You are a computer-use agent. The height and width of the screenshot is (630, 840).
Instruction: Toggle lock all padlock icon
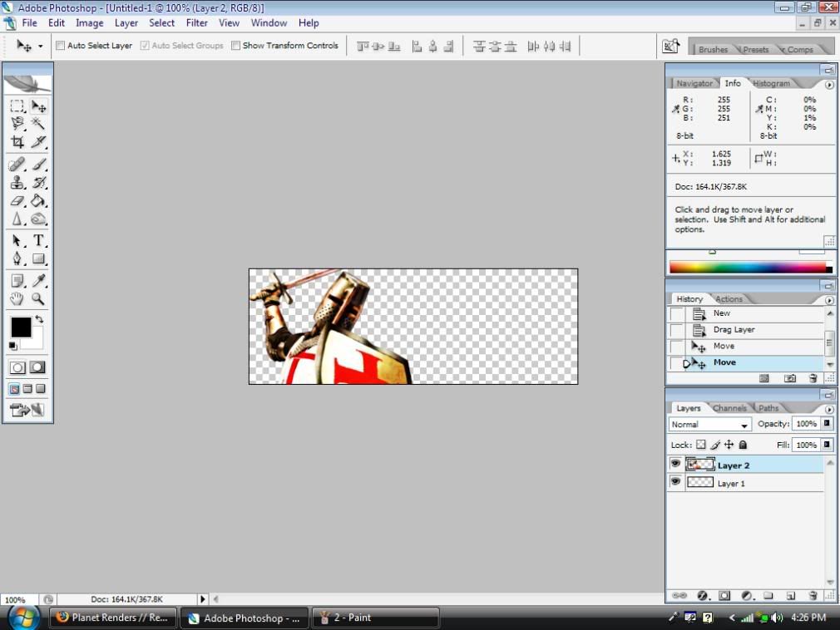point(743,445)
